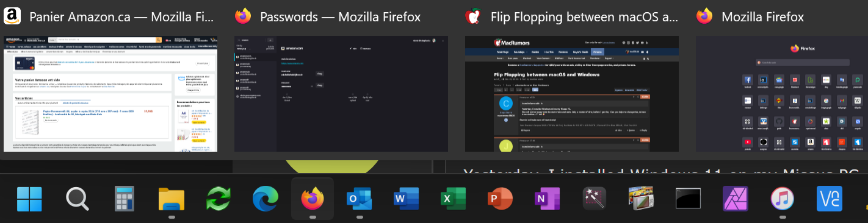The image size is (868, 223).
Task: Switch to MacRumors Flip Flopping thumbnail
Action: 572,93
